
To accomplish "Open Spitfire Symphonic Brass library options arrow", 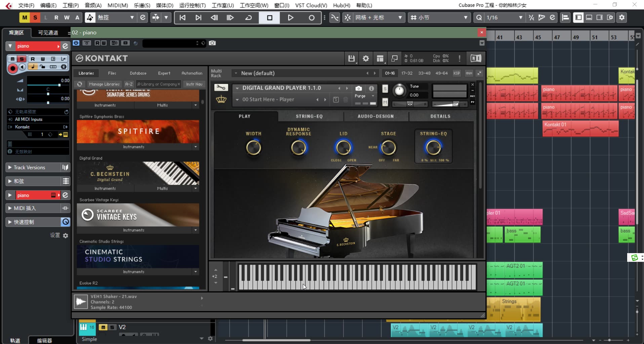I will pyautogui.click(x=195, y=147).
